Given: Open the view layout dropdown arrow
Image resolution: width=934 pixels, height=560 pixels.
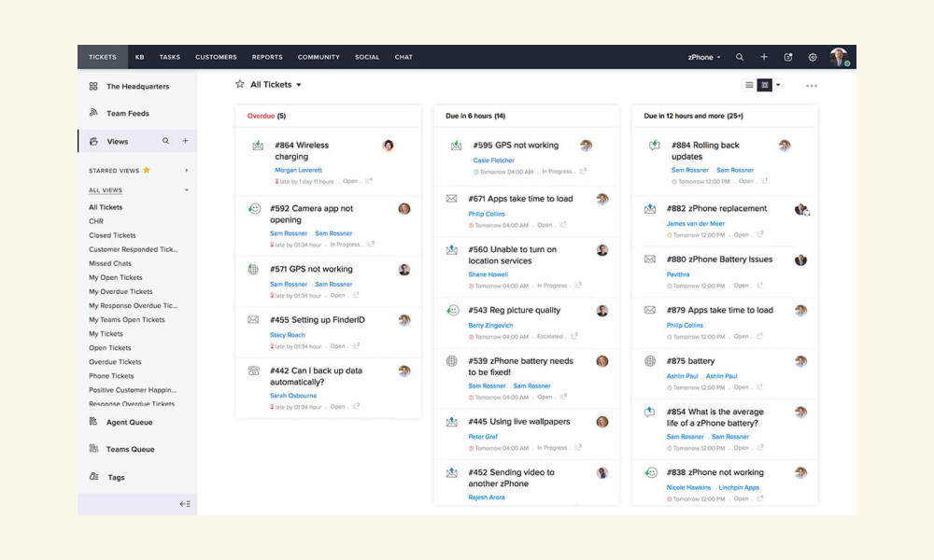Looking at the screenshot, I should pyautogui.click(x=778, y=85).
